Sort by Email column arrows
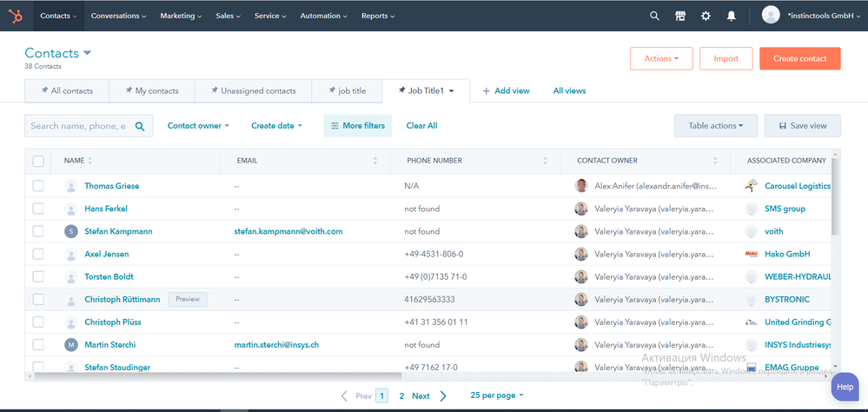Screen dimensions: 868x412 [x=375, y=161]
